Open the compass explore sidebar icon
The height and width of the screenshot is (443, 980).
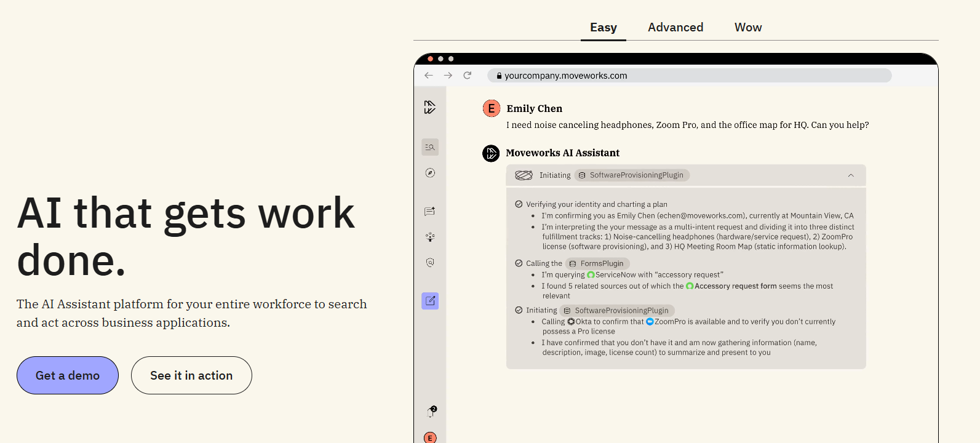coord(430,173)
